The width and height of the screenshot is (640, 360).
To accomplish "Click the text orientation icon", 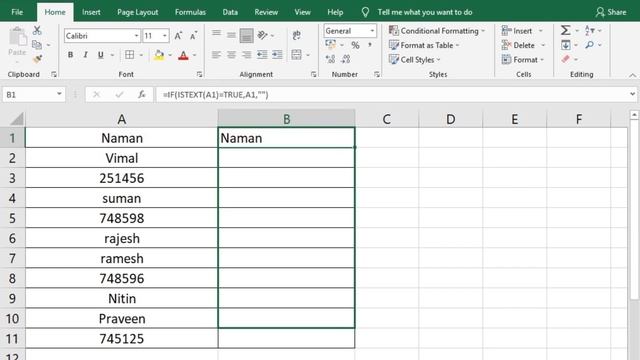I will click(x=262, y=36).
